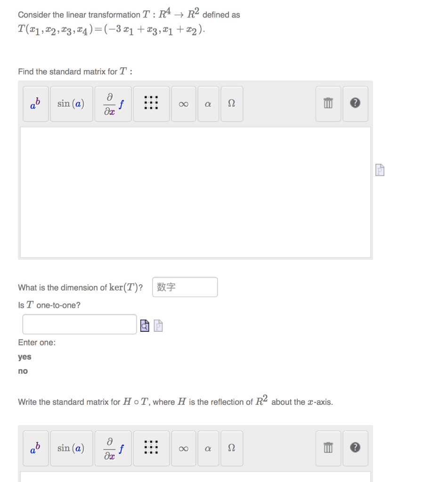
Task: Click the one-to-one answer box
Action: (x=79, y=324)
